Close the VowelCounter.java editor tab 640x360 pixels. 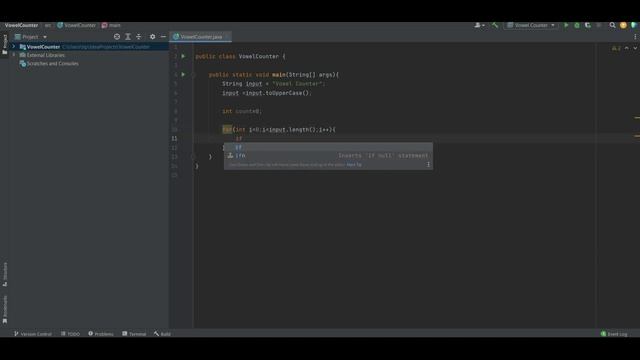[x=227, y=37]
